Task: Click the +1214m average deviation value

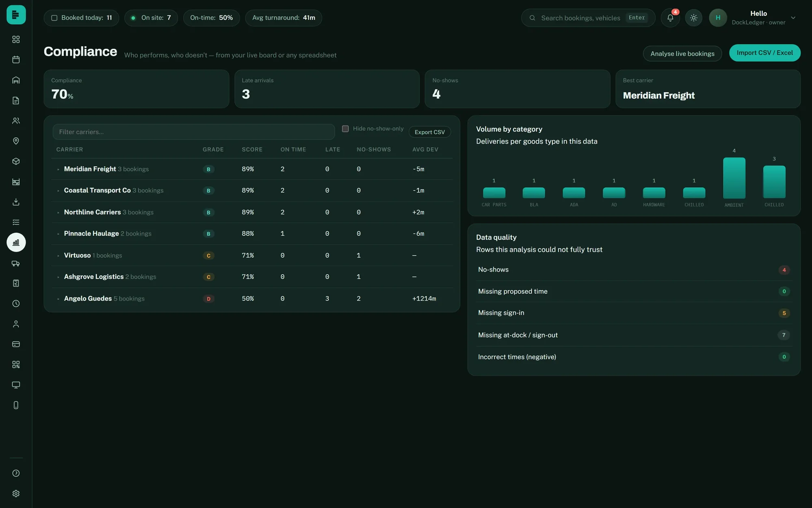Action: click(x=424, y=299)
